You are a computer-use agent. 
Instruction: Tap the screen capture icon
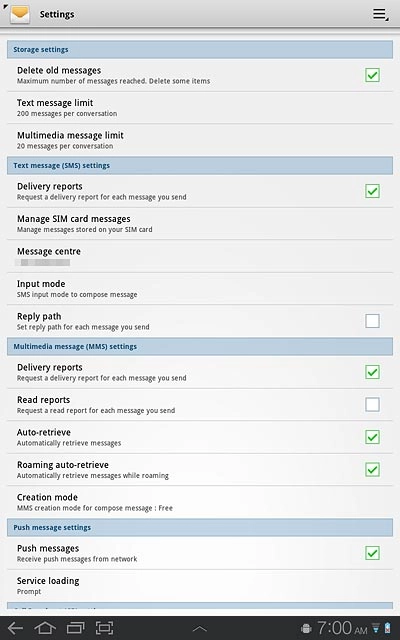104,628
